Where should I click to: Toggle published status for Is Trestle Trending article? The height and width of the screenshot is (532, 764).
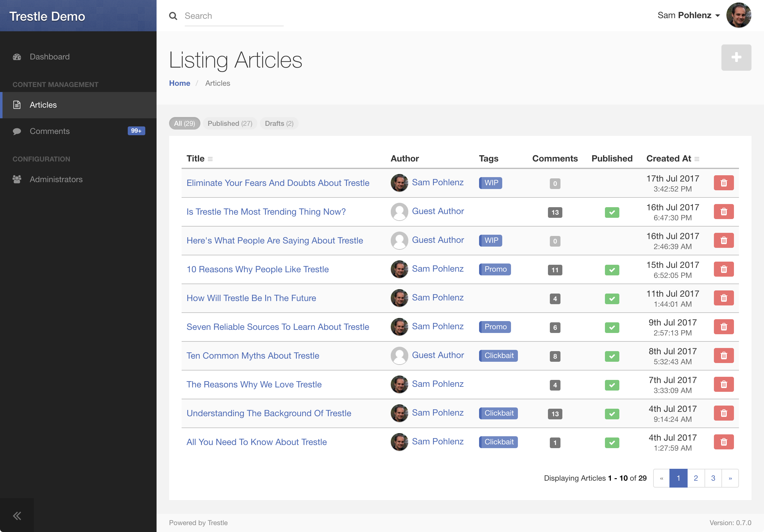[612, 211]
